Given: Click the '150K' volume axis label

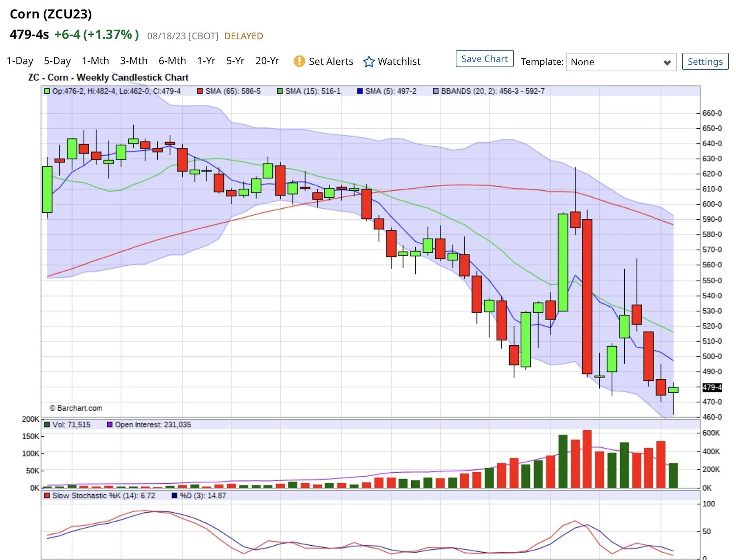Looking at the screenshot, I should coord(30,436).
